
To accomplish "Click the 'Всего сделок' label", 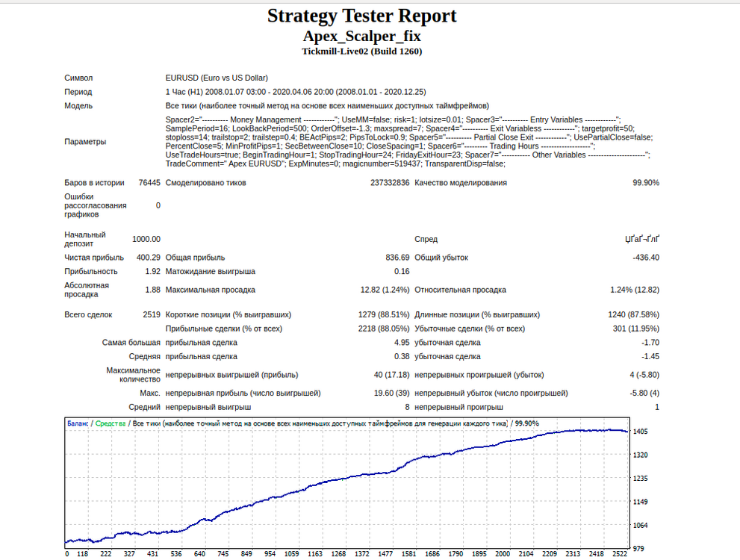I will 88,314.
